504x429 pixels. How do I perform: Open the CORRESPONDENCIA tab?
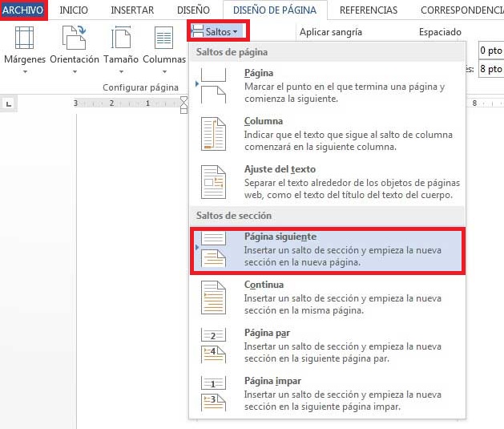462,10
